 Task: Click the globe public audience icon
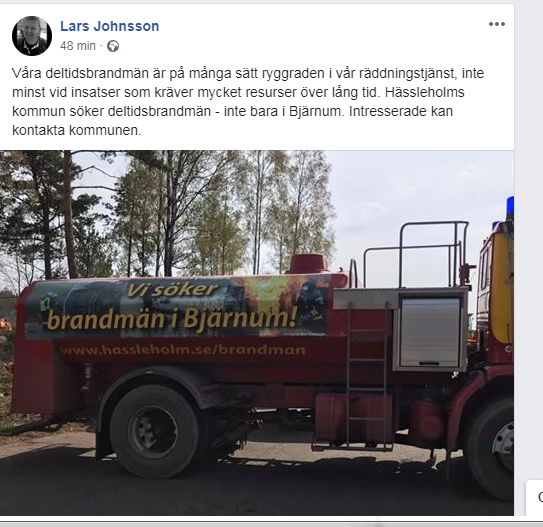113,46
